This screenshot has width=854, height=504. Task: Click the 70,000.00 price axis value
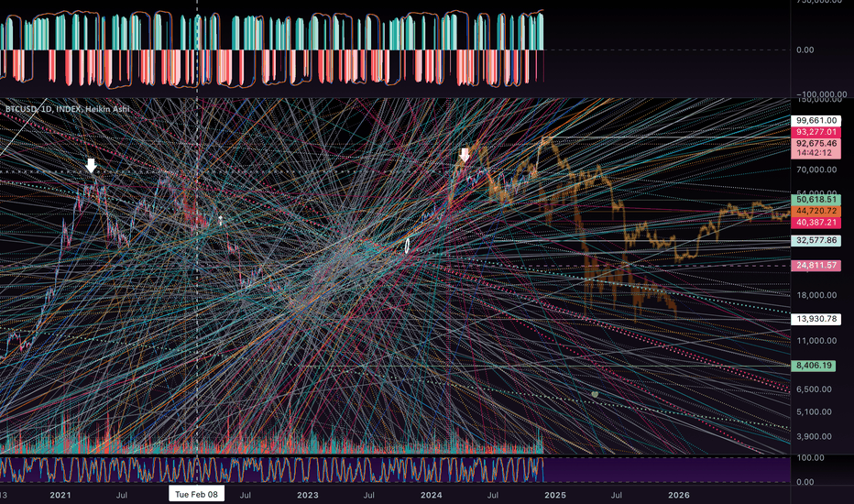click(816, 170)
